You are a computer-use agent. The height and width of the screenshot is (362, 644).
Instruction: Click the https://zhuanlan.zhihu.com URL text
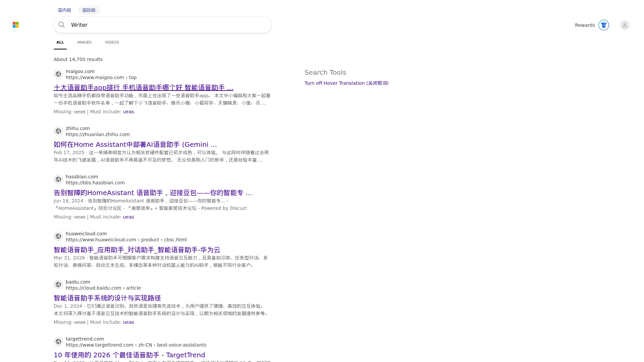(x=98, y=134)
